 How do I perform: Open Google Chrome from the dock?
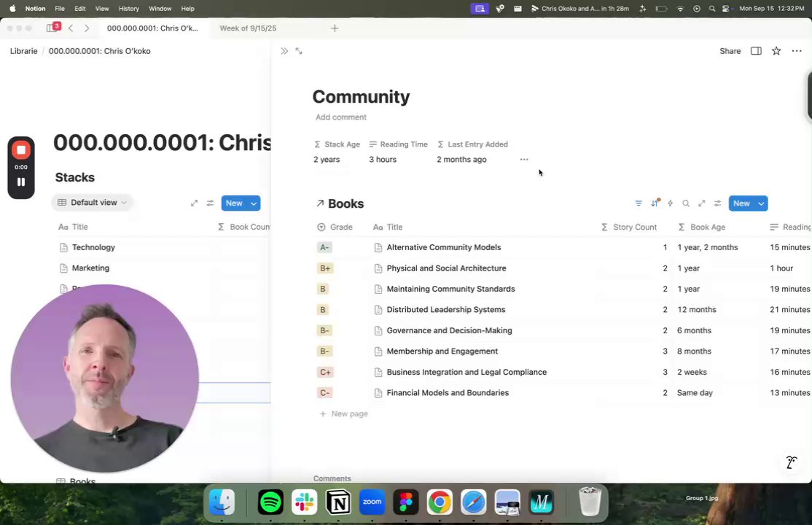coord(439,502)
